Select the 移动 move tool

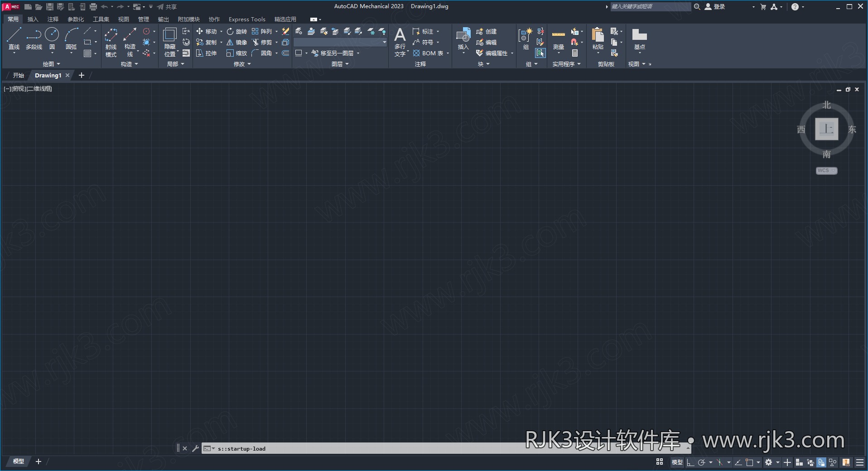coord(207,31)
